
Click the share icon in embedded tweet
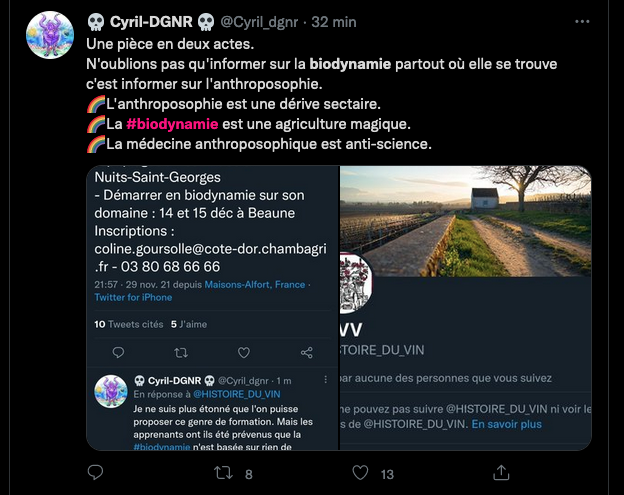click(x=306, y=352)
